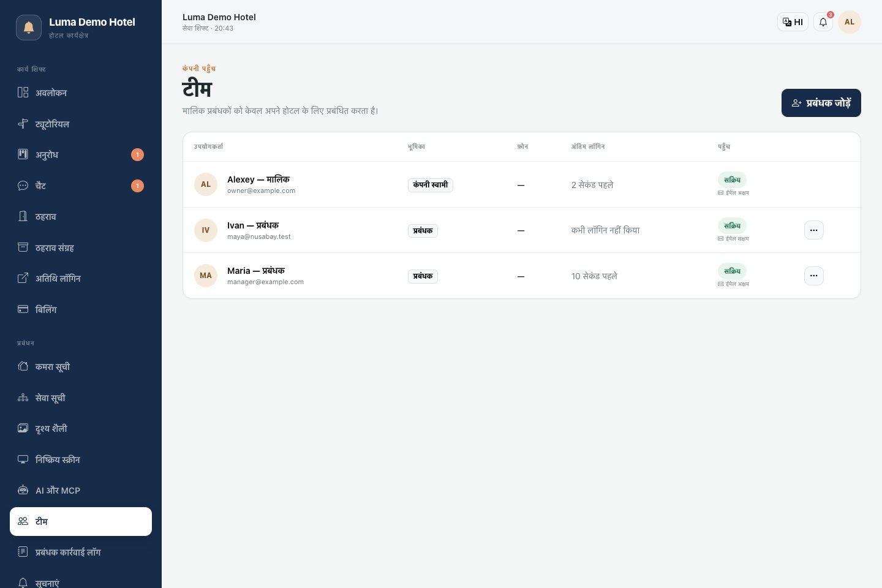Click the text 2 सेकंड पहले

[x=592, y=185]
